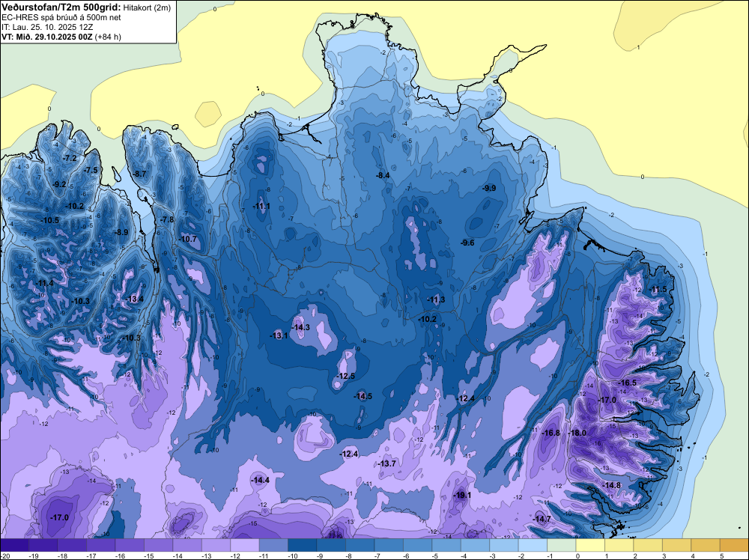The width and height of the screenshot is (749, 560).
Task: Click the title text "Veðurstofan/T2m 500grid:"
Action: point(61,7)
